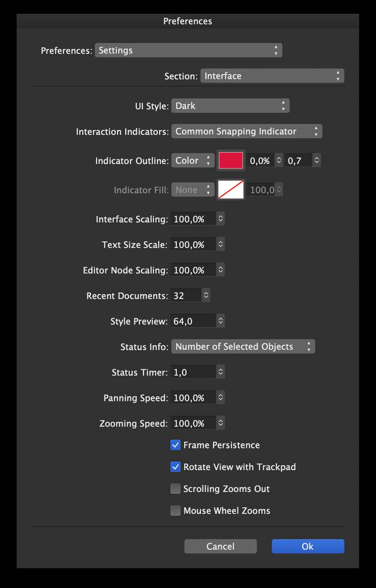Click the Editor Node Scaling stepper
Screen dimensions: 376x588
(x=221, y=270)
